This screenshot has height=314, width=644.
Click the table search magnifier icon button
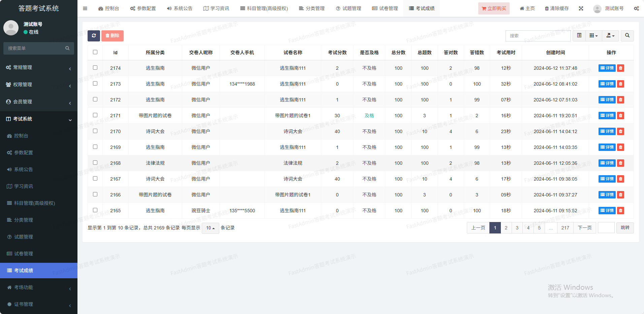pos(627,36)
